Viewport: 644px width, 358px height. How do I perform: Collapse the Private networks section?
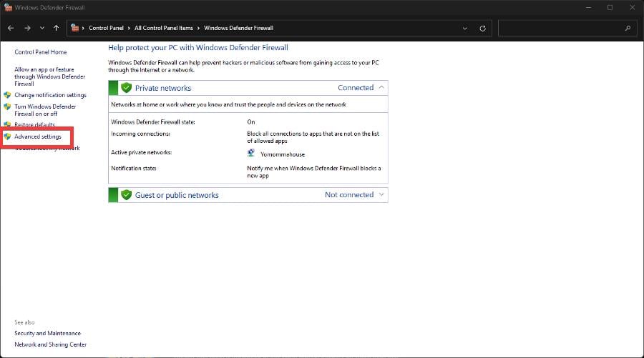click(x=381, y=87)
